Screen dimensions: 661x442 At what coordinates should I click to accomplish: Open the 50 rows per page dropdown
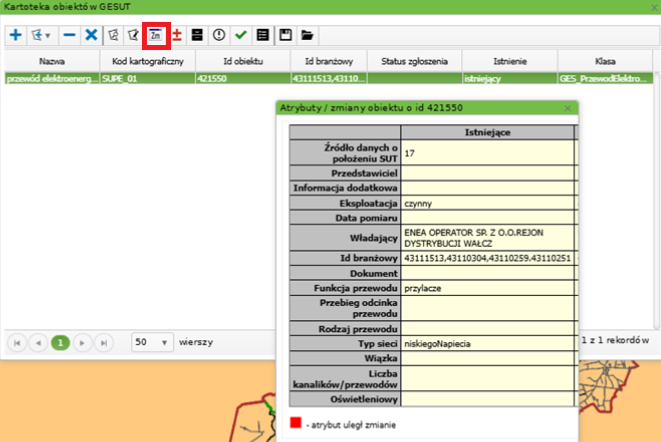pyautogui.click(x=151, y=341)
